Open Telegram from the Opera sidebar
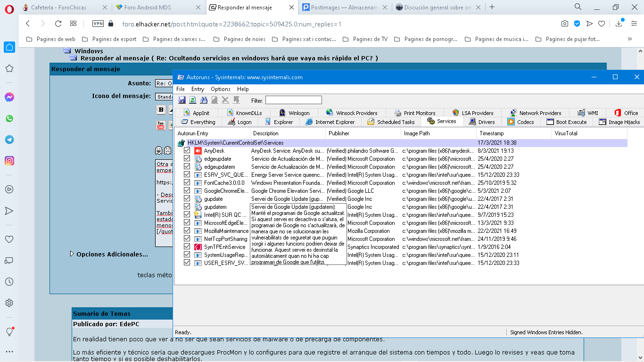Viewport: 644px width, 362px height. 9,140
